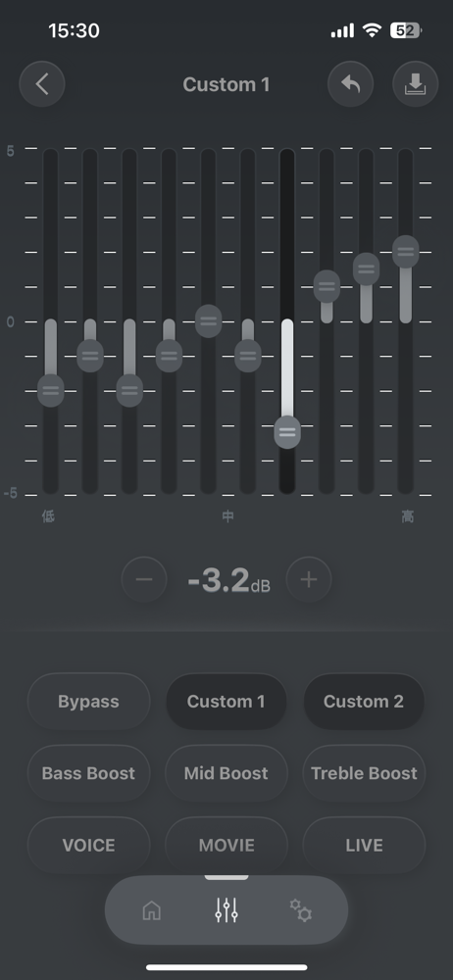Activate the Custom 1 preset

226,702
